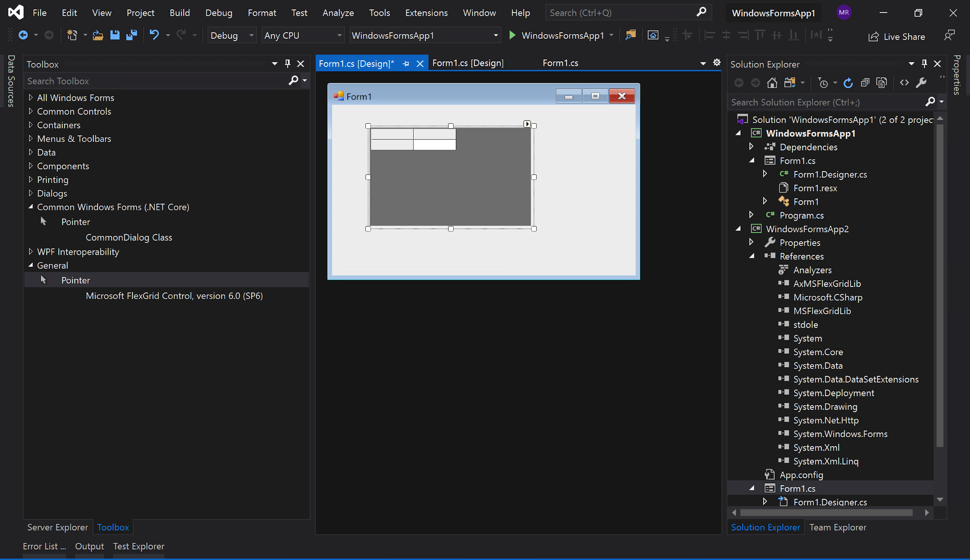
Task: Open the Feedback person icon
Action: (949, 35)
